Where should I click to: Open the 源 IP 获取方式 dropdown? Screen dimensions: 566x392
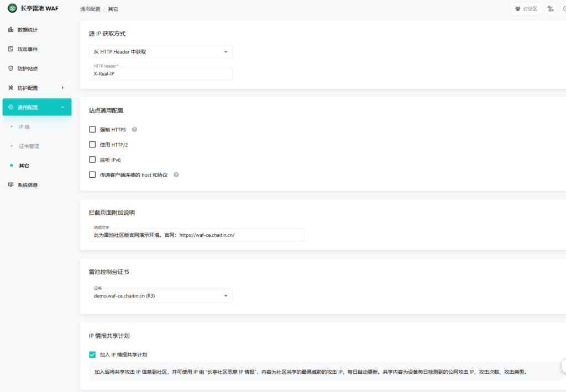pyautogui.click(x=161, y=51)
